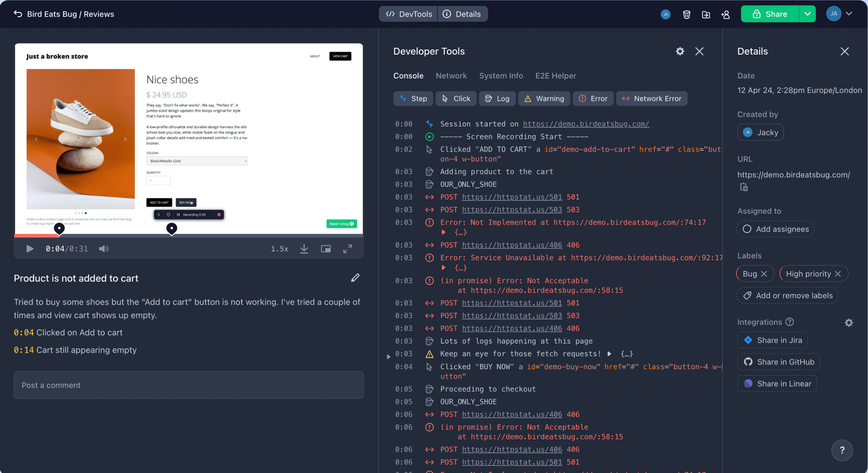
Task: Click Add assignees
Action: pos(776,229)
